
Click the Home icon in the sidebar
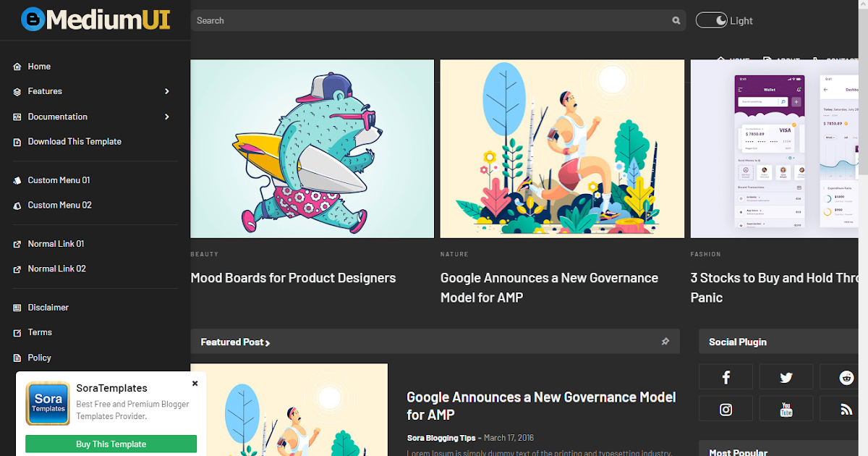pos(17,66)
